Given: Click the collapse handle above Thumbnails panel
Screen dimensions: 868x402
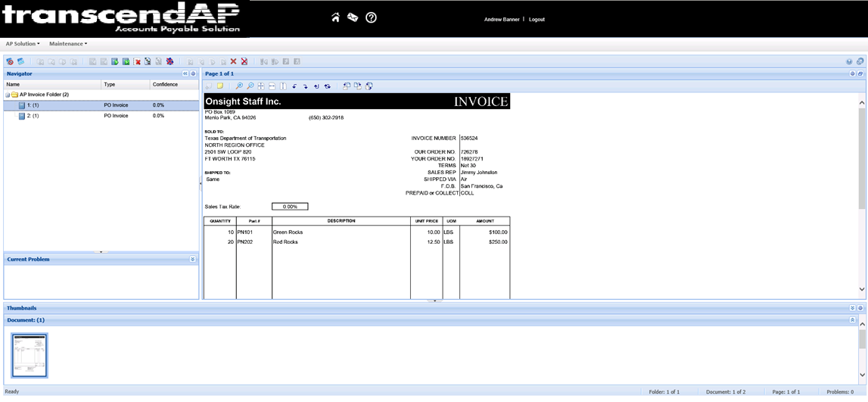Looking at the screenshot, I should (x=434, y=301).
